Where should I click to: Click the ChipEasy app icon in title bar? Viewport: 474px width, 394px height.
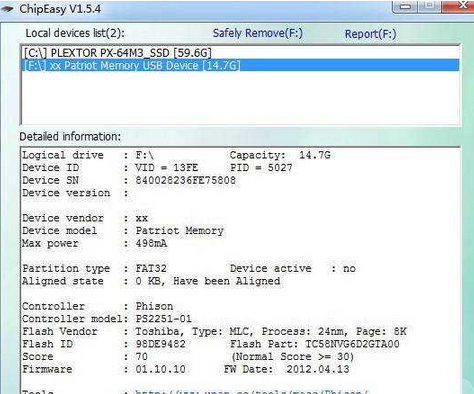pos(7,9)
